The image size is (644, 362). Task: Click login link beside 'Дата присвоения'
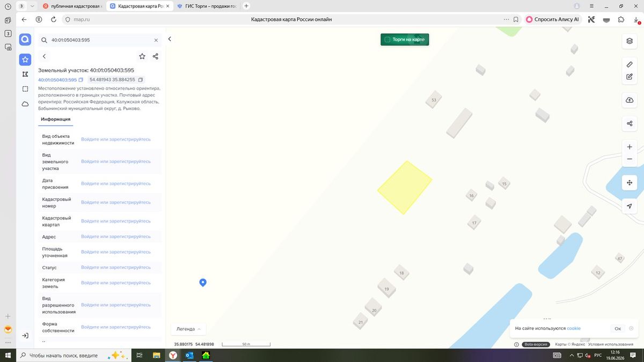tap(116, 183)
